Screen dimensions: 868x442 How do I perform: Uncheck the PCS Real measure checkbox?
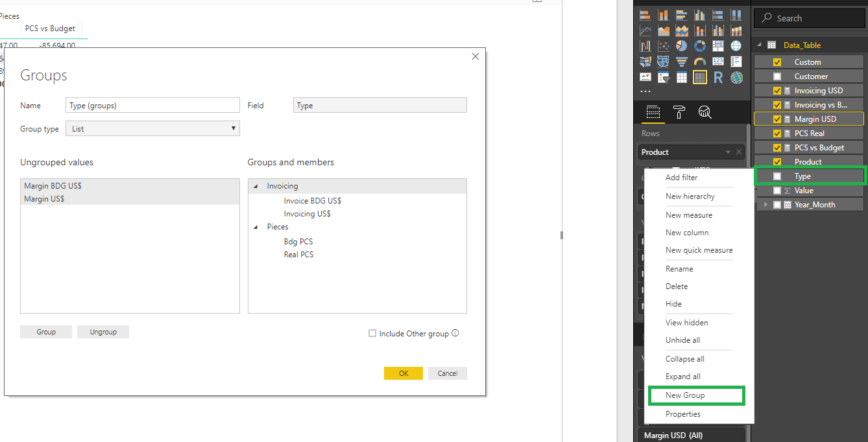click(777, 134)
